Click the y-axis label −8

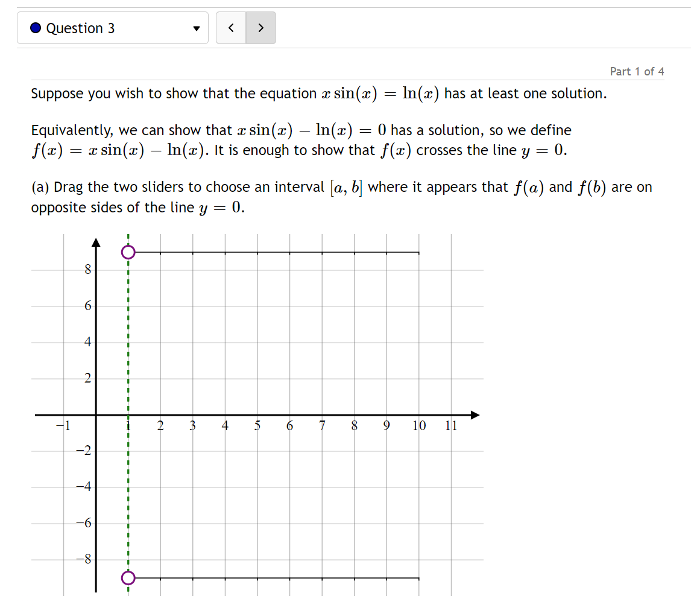click(84, 559)
